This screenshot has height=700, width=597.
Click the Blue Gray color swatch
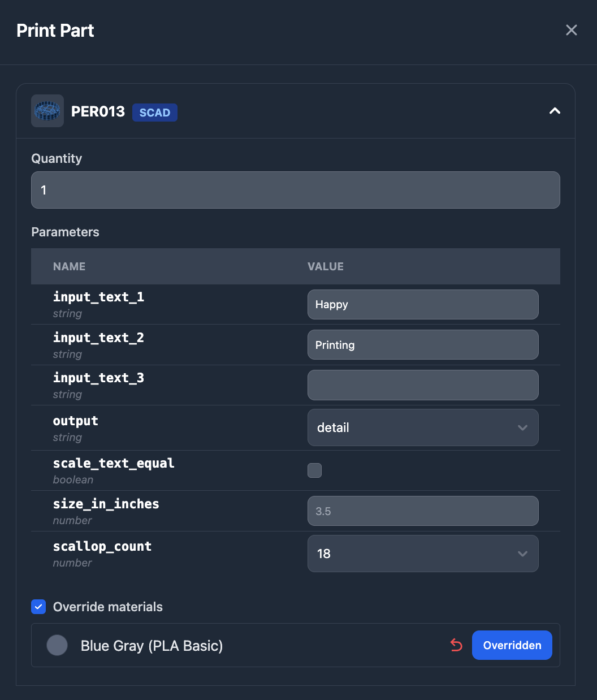point(57,645)
